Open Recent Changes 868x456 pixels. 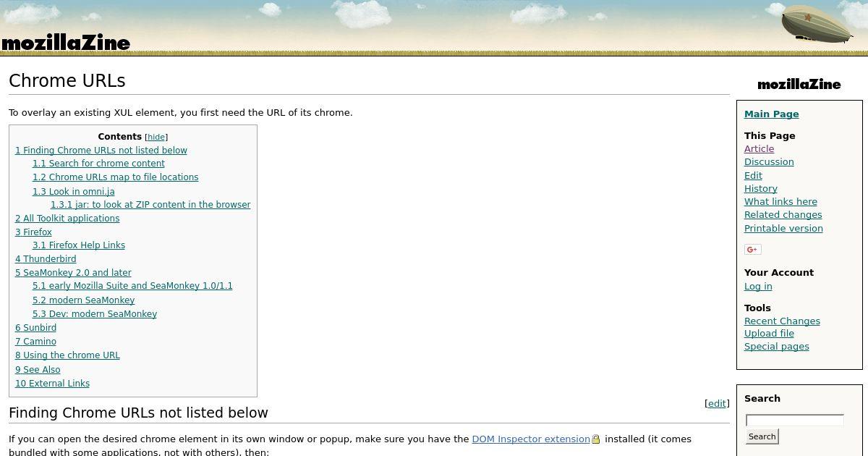(782, 321)
